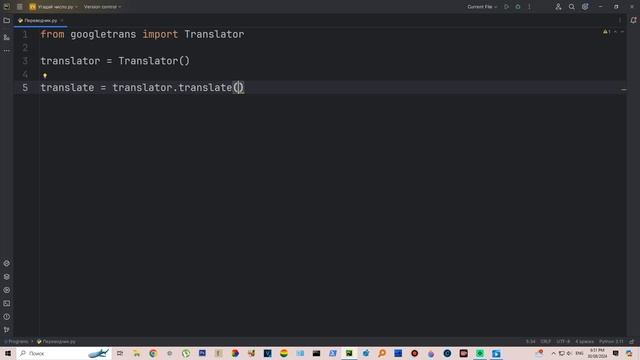Change 4 spaces indent setting
Screen dimensions: 640x360
(584, 342)
